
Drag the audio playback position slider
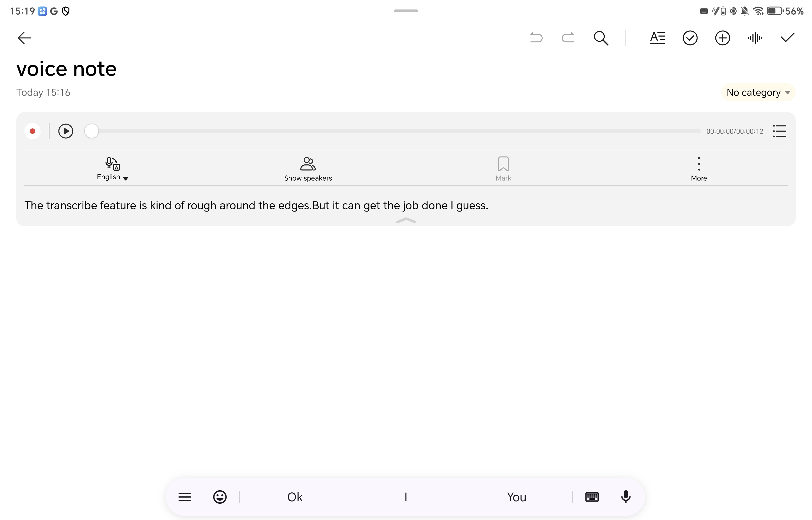[x=93, y=130]
